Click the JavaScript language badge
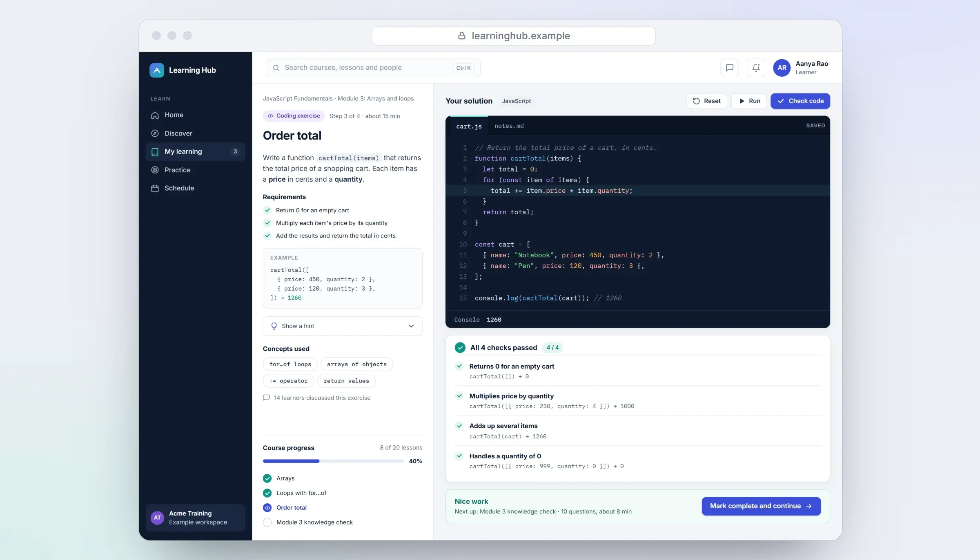The image size is (980, 560). [x=517, y=101]
